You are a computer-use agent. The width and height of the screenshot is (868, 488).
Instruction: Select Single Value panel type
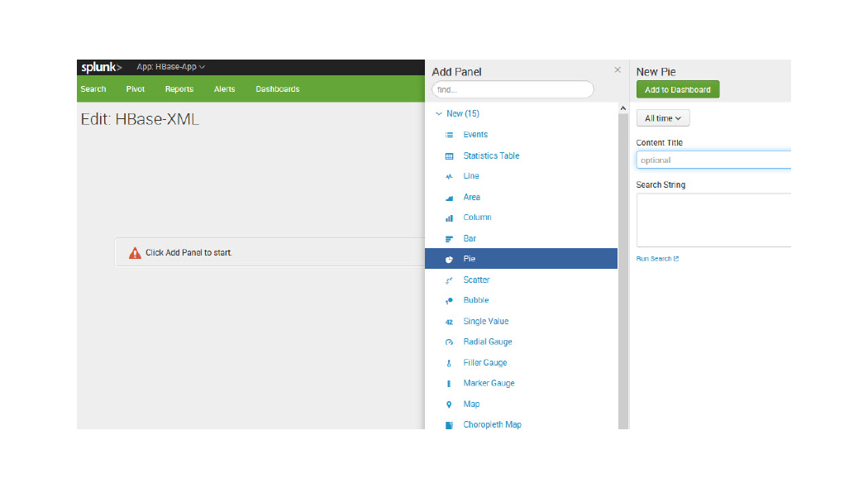(485, 322)
